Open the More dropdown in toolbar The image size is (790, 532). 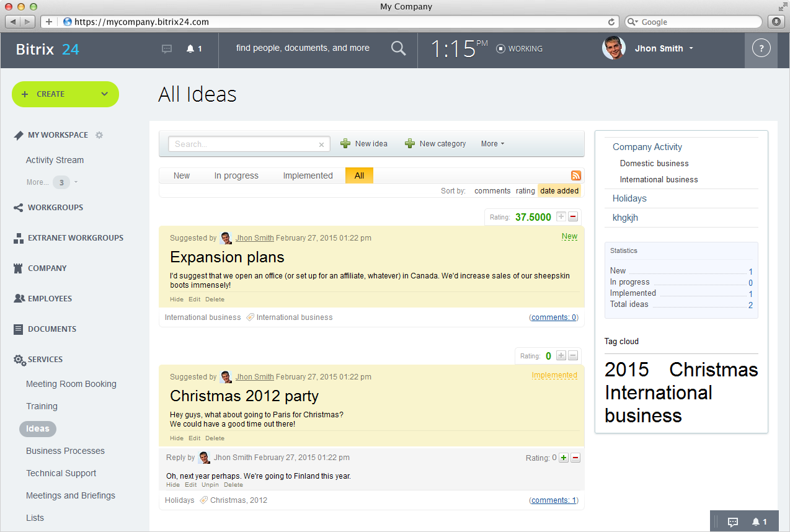point(492,144)
